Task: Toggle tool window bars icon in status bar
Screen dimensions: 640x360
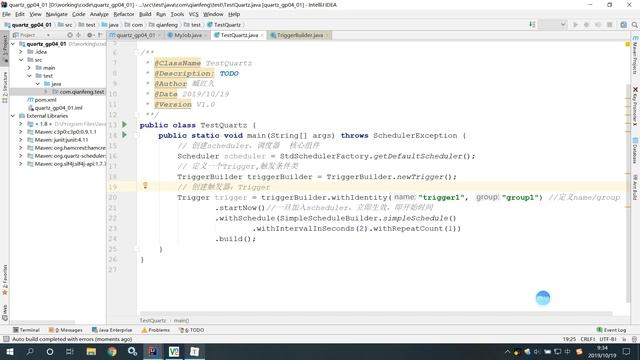Action: pyautogui.click(x=6, y=339)
